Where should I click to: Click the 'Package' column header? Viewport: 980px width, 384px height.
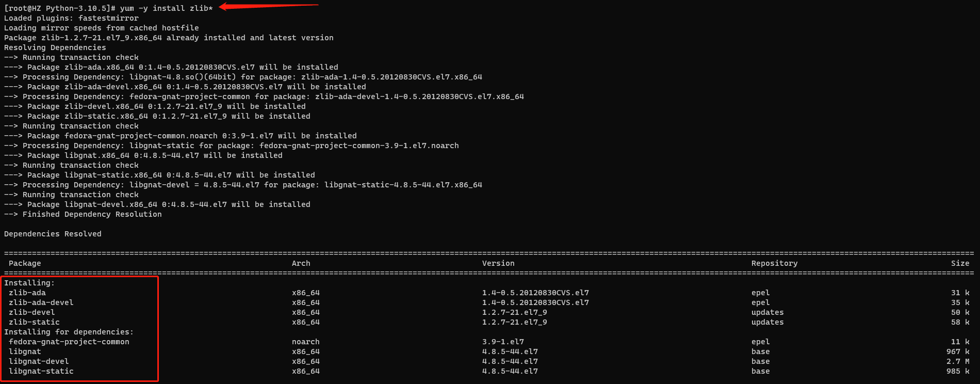coord(25,263)
